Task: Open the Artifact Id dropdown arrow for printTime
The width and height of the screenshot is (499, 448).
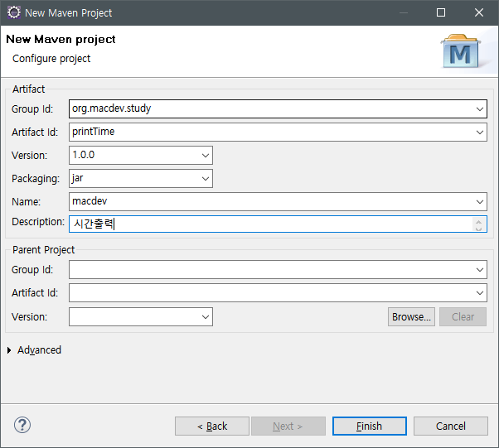Action: (x=480, y=132)
